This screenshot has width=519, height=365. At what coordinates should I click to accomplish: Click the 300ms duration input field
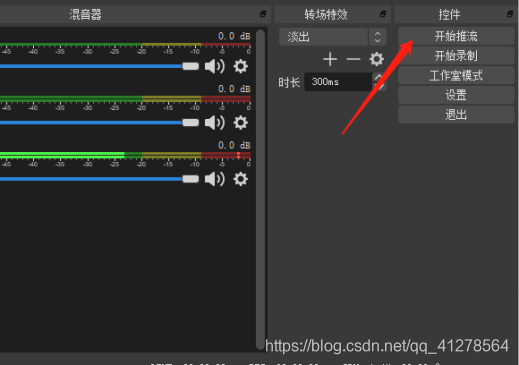click(338, 82)
